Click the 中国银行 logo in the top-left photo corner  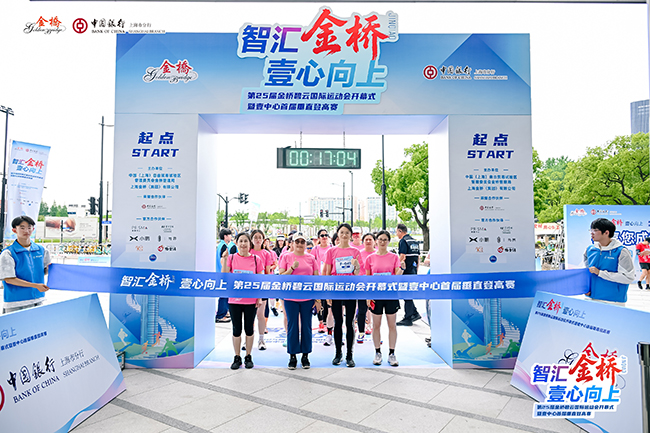click(x=119, y=26)
